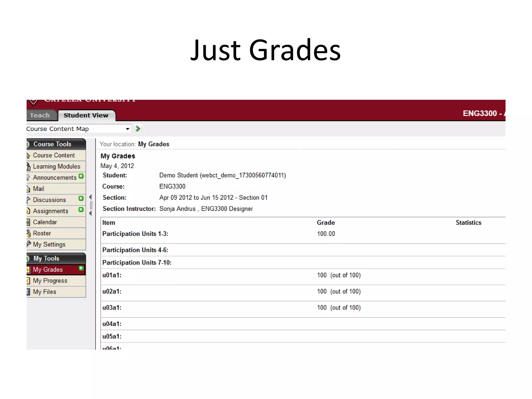
Task: Open the Mail tool
Action: (x=38, y=189)
